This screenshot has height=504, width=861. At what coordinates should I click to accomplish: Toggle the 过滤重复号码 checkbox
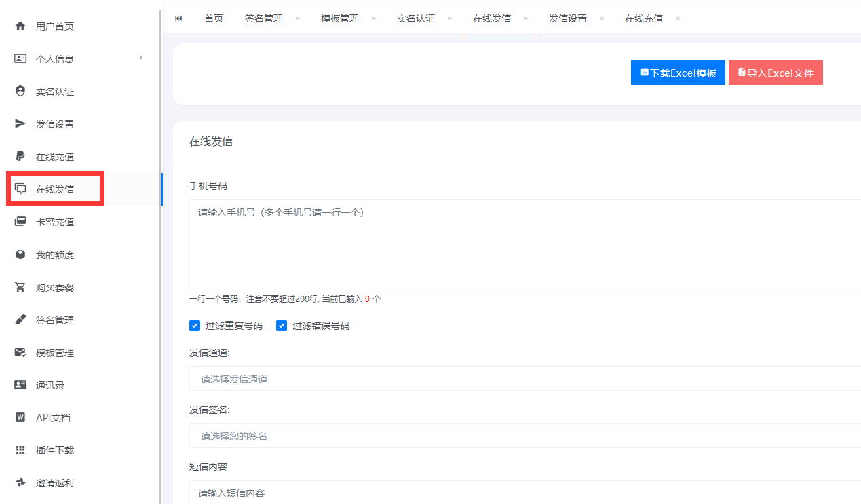[x=195, y=326]
